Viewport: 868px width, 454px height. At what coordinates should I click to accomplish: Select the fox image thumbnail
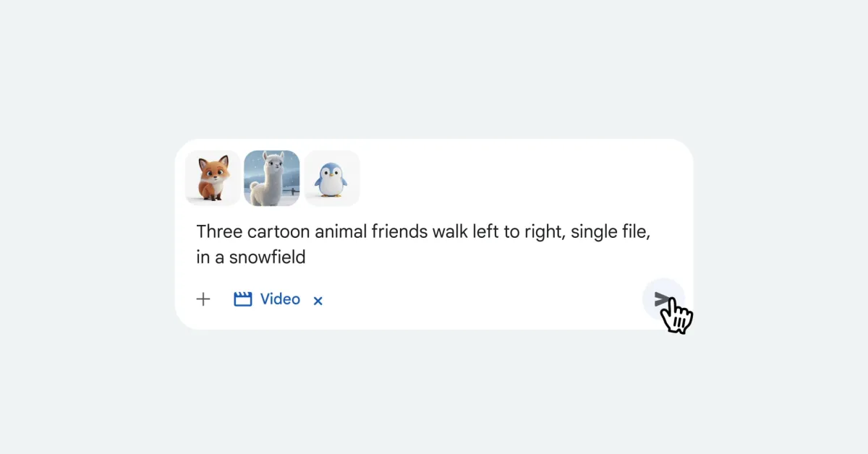click(x=213, y=179)
